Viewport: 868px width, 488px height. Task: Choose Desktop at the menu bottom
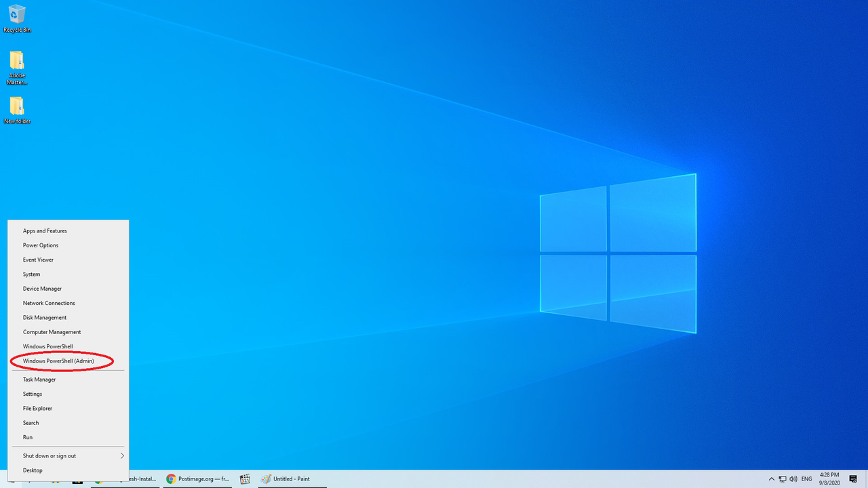[x=68, y=470]
